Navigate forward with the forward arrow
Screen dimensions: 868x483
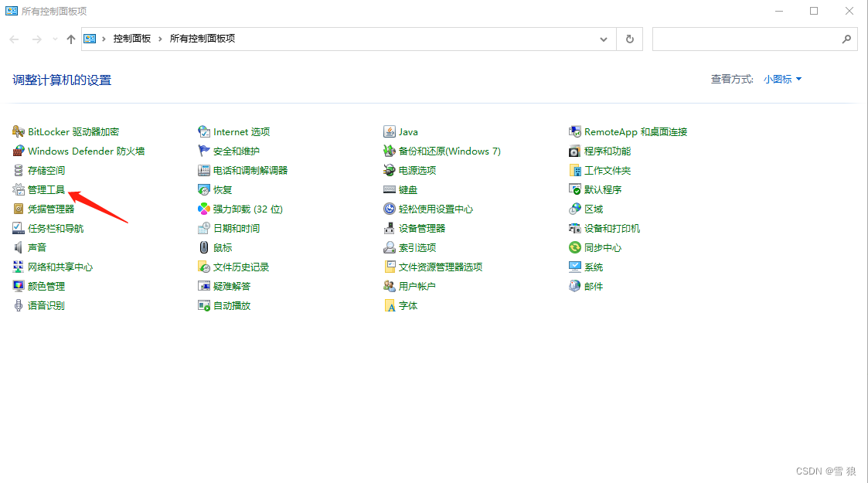point(36,39)
